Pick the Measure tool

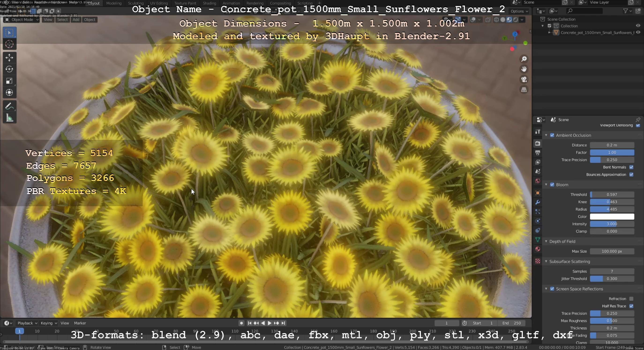tap(10, 118)
